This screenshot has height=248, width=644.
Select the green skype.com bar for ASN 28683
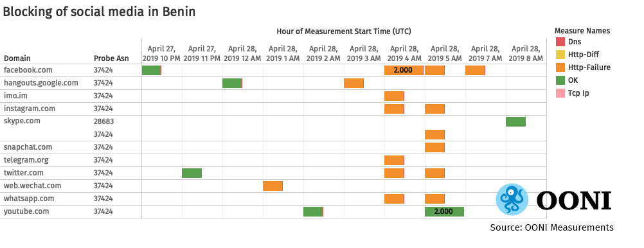516,121
